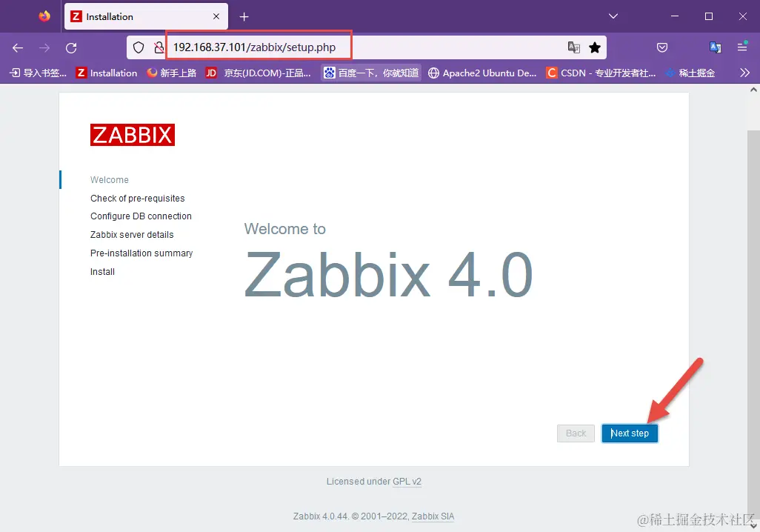
Task: Click the disabled Back button
Action: [576, 433]
